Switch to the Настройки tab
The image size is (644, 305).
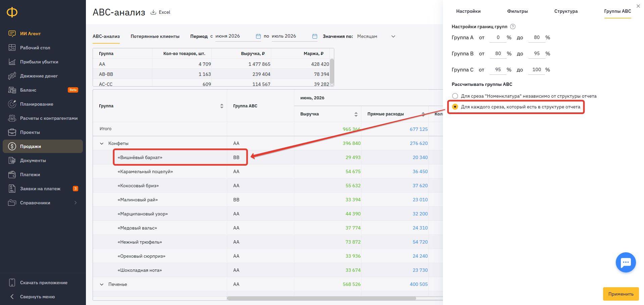(x=468, y=11)
